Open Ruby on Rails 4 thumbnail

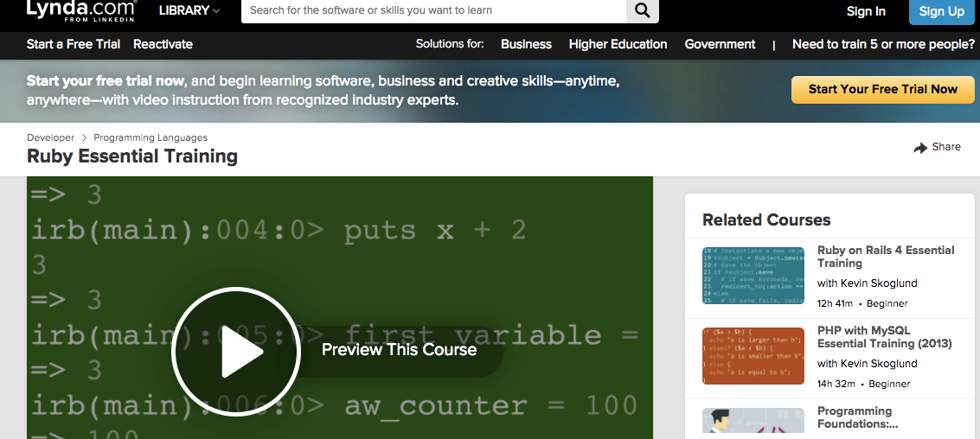[753, 275]
